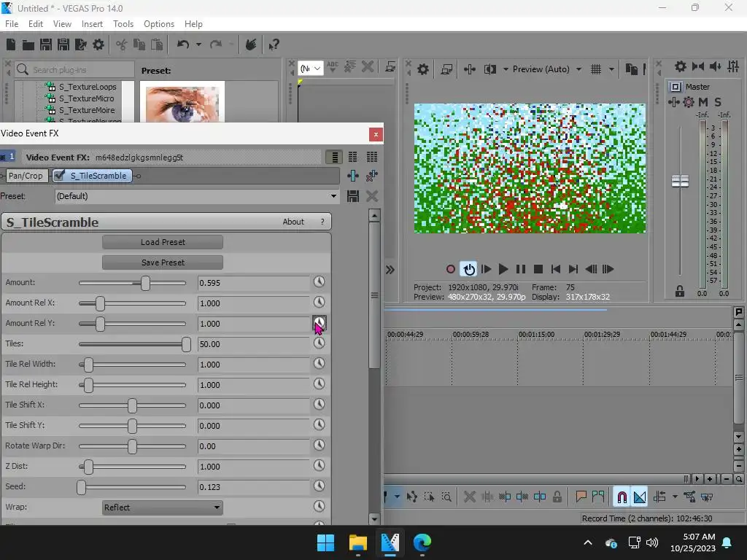Image resolution: width=747 pixels, height=560 pixels.
Task: Click the What's This help icon
Action: (274, 44)
